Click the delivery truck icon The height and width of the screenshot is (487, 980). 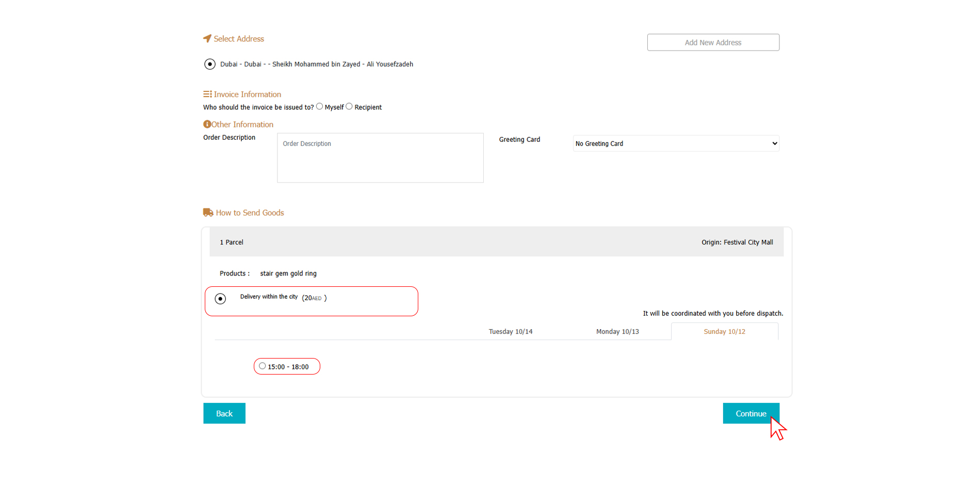tap(208, 213)
